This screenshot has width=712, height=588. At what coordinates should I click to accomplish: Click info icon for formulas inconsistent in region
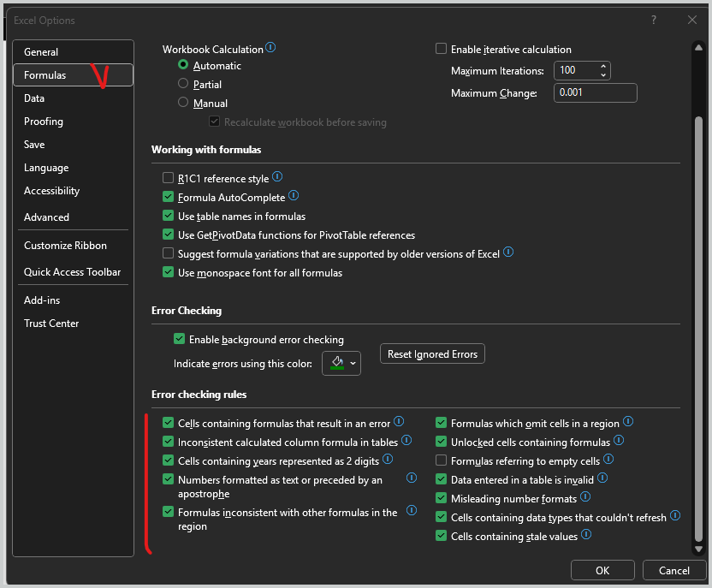click(x=412, y=510)
